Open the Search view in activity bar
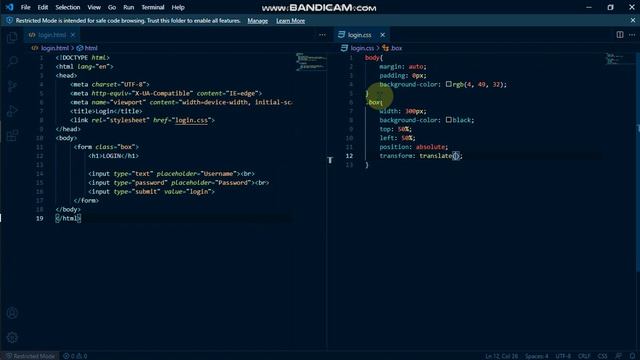 click(12, 62)
